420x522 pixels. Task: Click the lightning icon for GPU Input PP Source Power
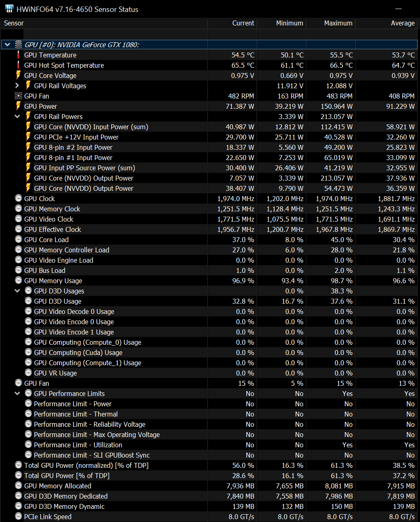tap(28, 167)
